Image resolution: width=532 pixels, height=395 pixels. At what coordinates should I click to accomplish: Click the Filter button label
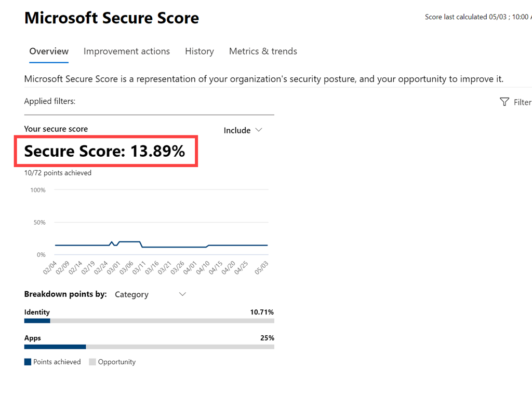coord(522,102)
